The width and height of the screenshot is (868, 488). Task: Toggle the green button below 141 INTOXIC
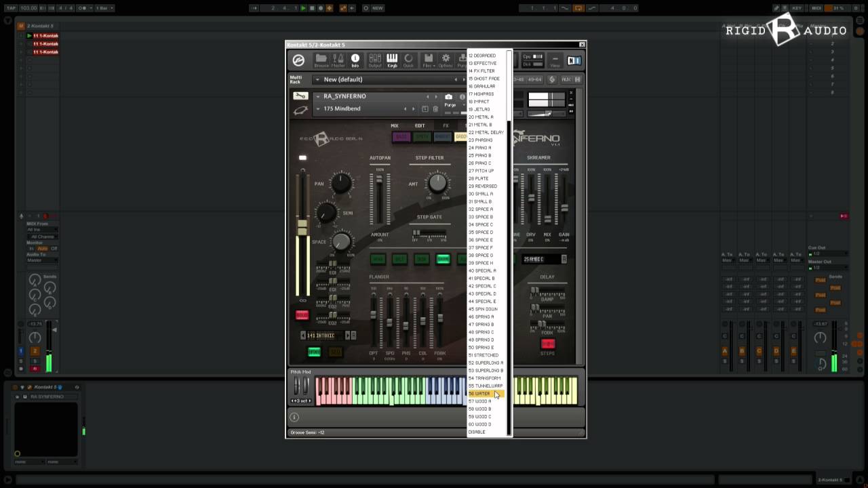314,352
